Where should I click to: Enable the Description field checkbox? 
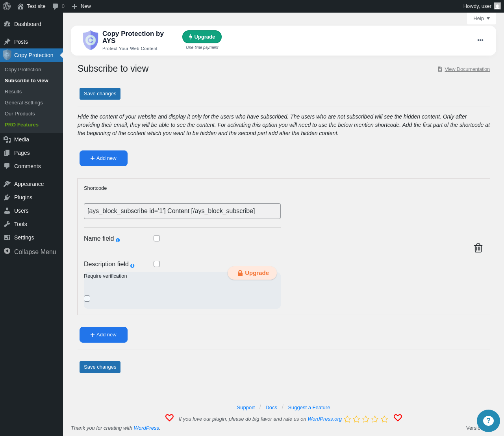click(x=157, y=264)
